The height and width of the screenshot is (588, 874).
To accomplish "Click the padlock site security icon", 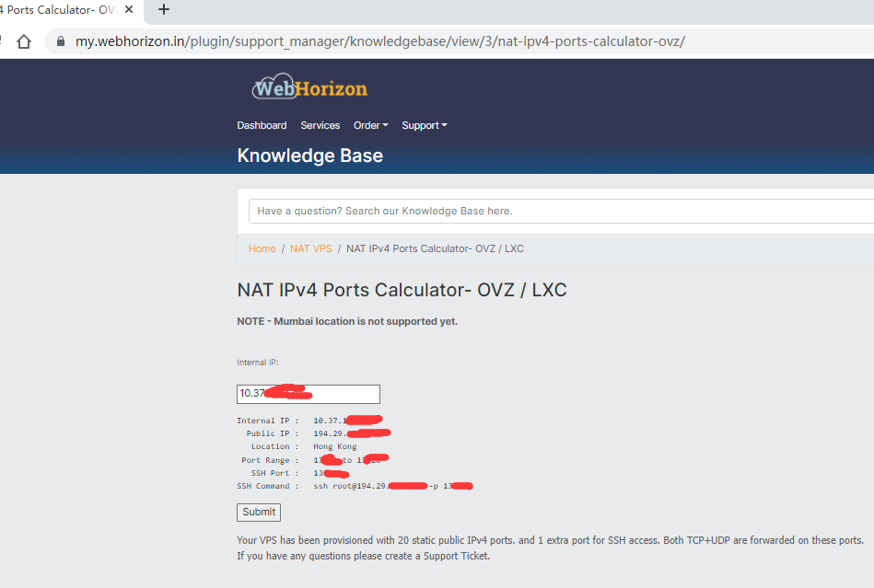I will click(61, 41).
